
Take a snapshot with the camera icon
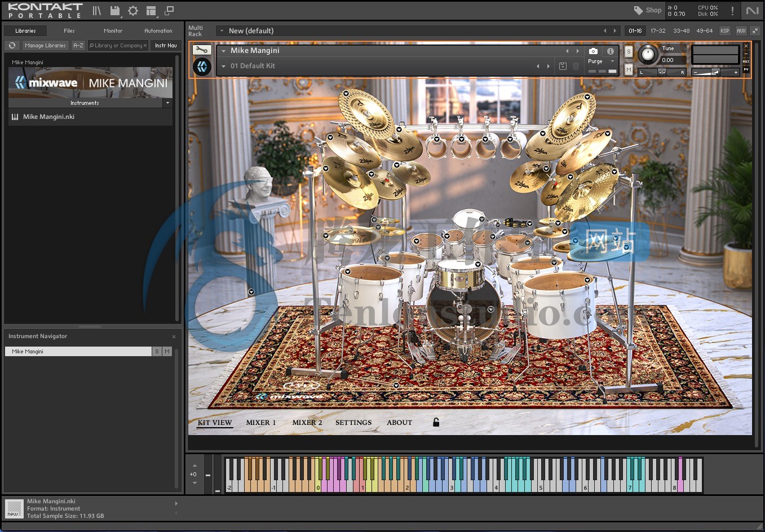(593, 51)
